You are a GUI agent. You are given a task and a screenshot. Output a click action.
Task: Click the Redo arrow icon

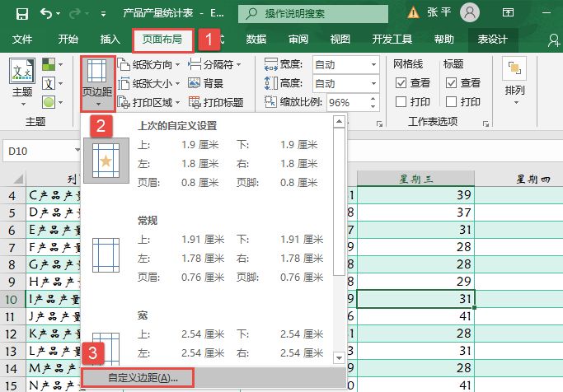pyautogui.click(x=75, y=14)
